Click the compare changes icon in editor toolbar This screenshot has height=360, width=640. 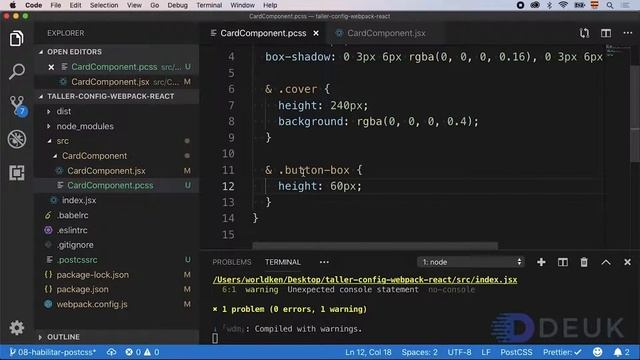[584, 33]
